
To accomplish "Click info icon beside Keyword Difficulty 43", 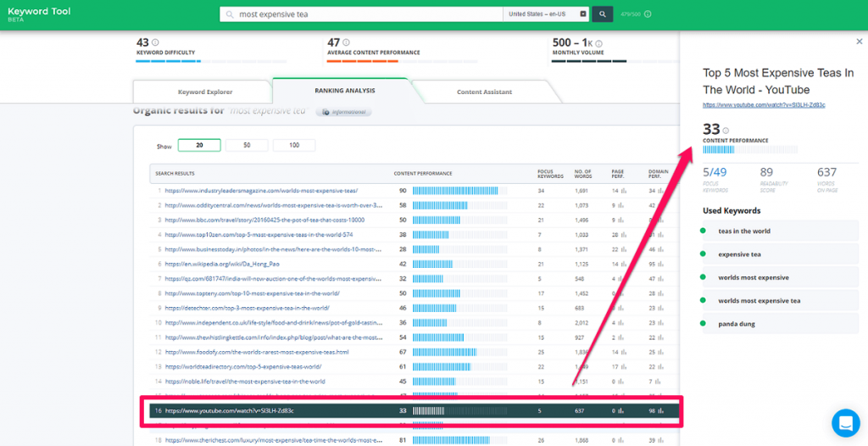I will click(155, 42).
